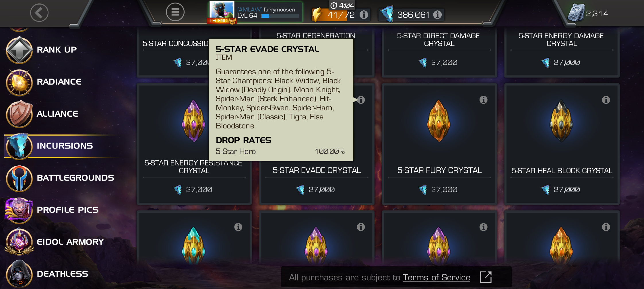Tap the back arrow button
This screenshot has height=289, width=644.
pyautogui.click(x=39, y=13)
